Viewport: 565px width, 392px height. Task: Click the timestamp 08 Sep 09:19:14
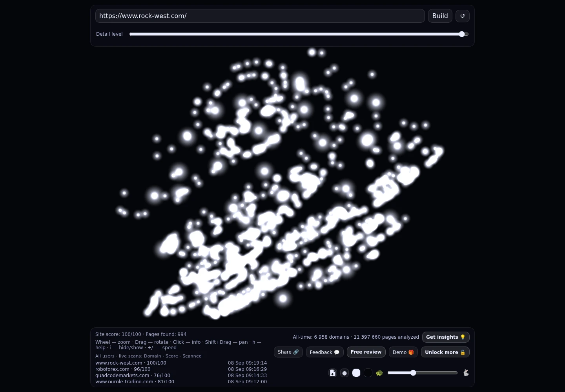click(x=247, y=363)
